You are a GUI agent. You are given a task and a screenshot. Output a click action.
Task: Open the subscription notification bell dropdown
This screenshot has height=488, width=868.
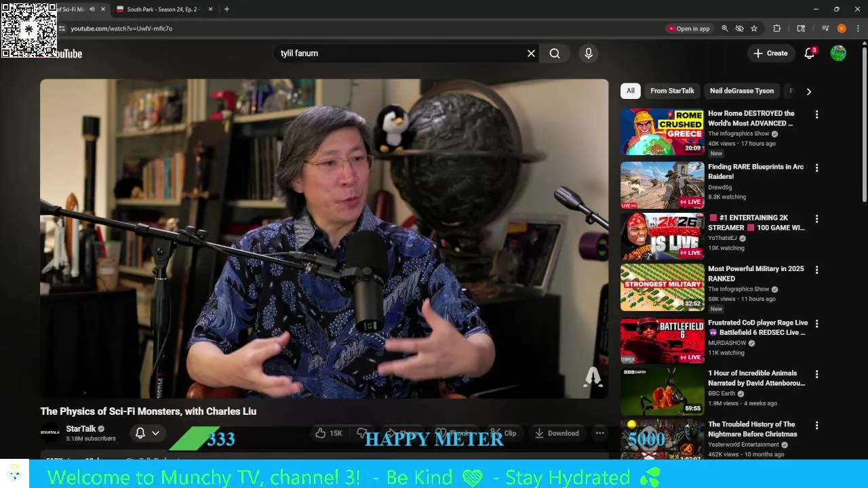pos(147,433)
